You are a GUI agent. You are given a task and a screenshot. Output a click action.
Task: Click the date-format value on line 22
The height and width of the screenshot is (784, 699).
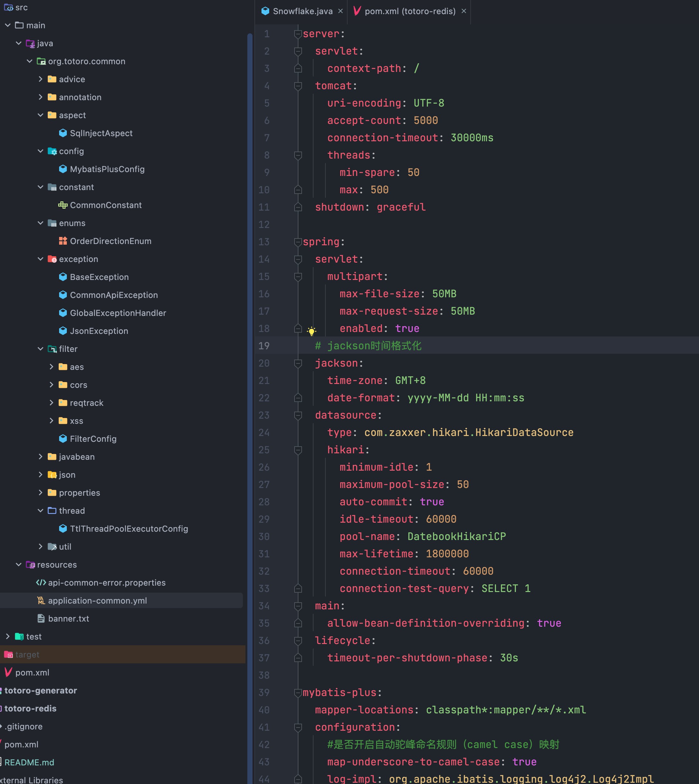465,398
